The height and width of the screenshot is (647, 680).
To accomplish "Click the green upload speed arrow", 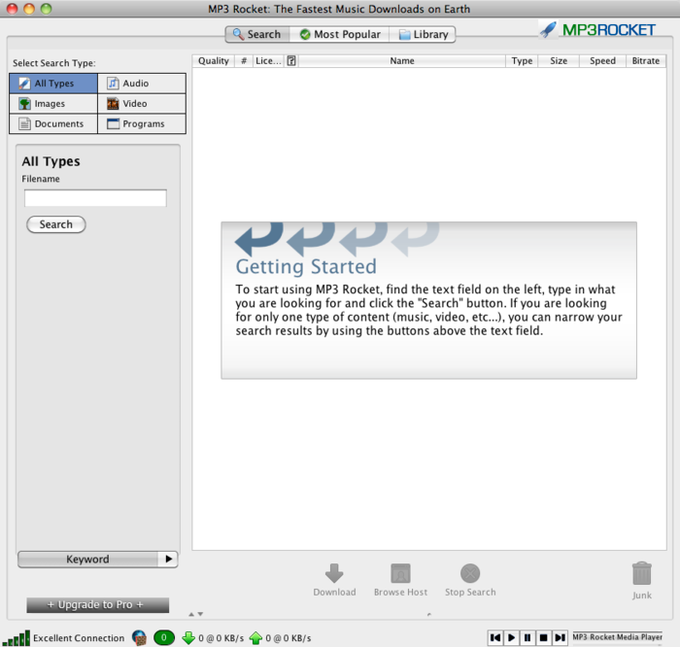I will (256, 638).
